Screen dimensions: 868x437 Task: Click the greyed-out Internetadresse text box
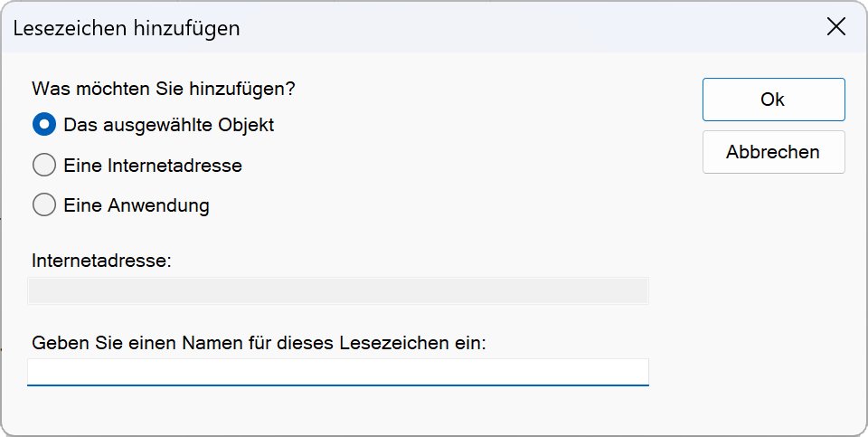coord(338,290)
